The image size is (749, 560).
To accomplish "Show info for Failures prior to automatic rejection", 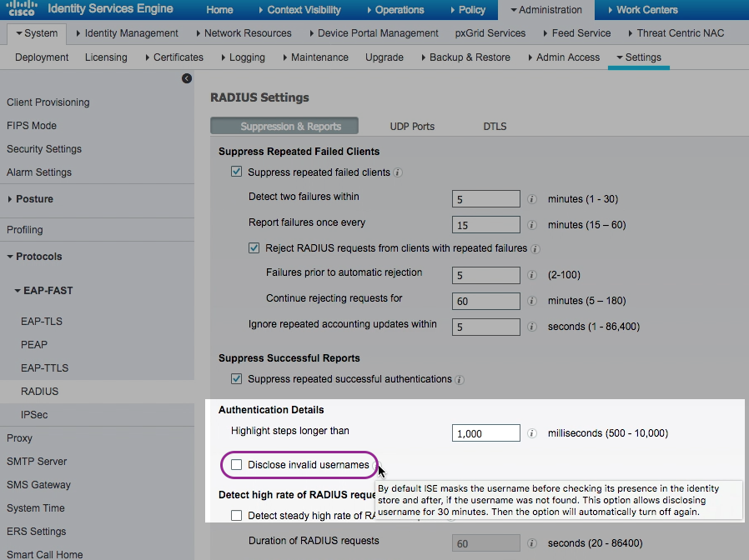I will tap(531, 275).
